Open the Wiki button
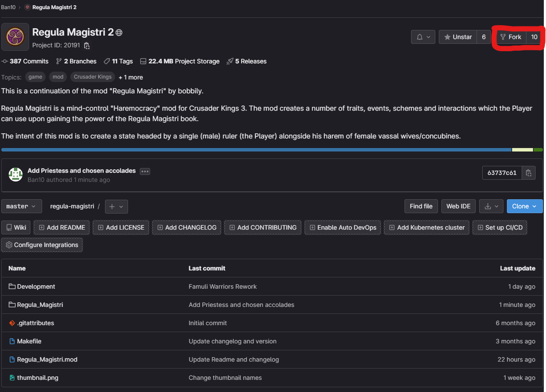 click(16, 227)
